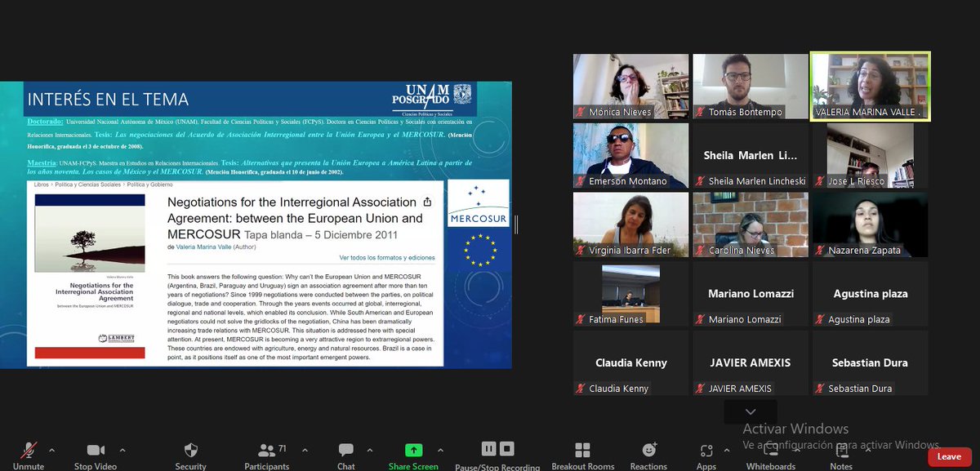Show next gallery page with down chevron
980x471 pixels.
click(x=751, y=412)
